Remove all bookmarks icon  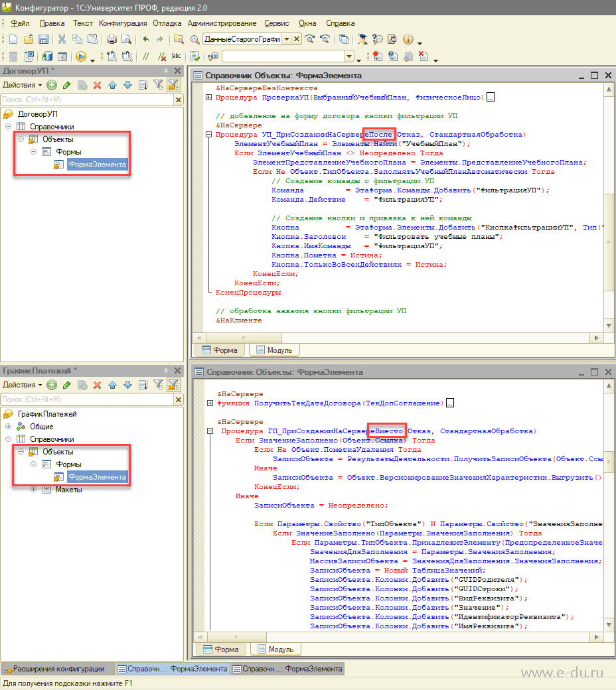(423, 56)
